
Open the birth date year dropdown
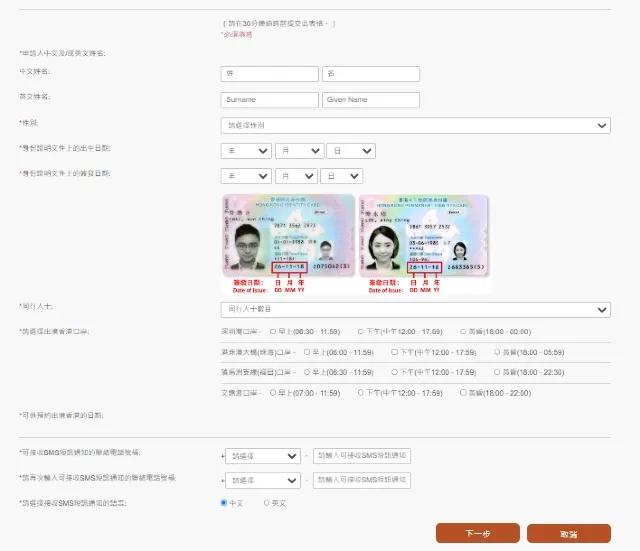click(x=246, y=151)
